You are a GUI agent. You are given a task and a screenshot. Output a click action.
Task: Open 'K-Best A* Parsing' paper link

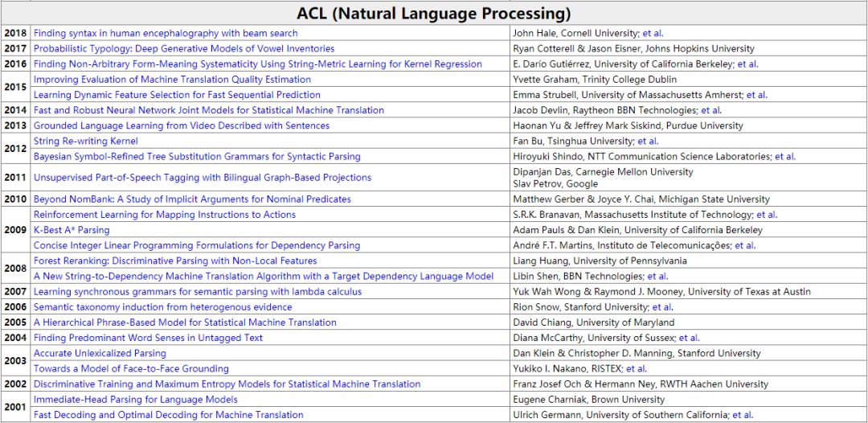[72, 230]
